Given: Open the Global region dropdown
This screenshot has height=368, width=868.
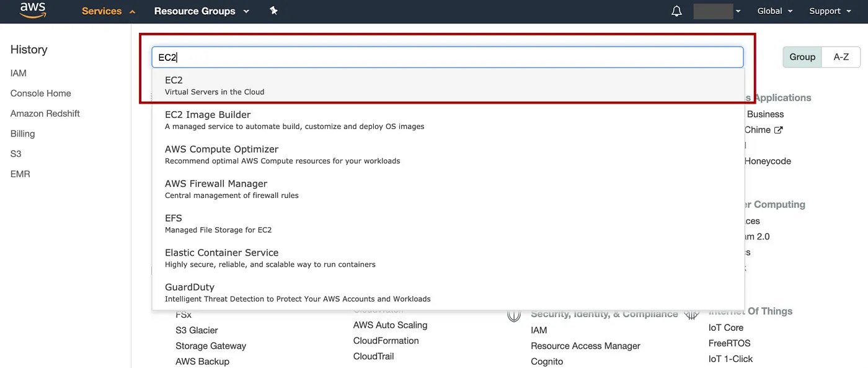Looking at the screenshot, I should pos(774,11).
